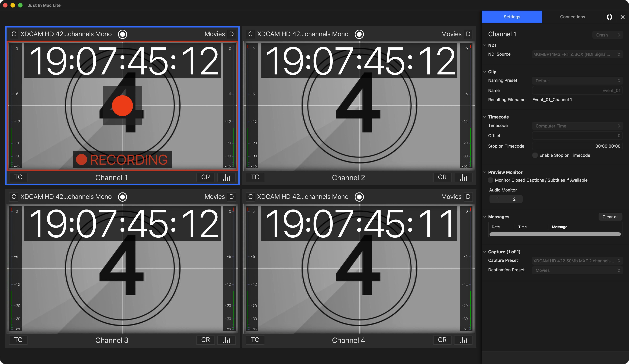Screen dimensions: 629x364
Task: Toggle CR button on Channel 3
Action: 205,340
